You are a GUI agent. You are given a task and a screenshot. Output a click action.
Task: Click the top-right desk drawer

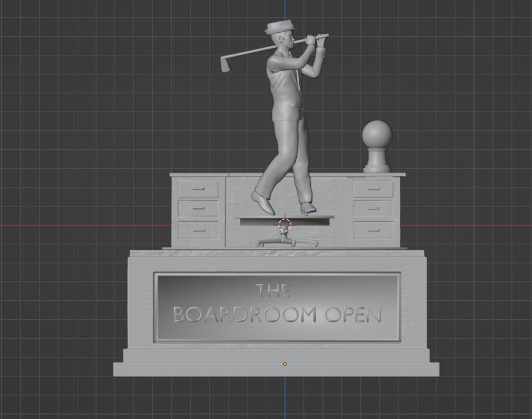pyautogui.click(x=373, y=189)
